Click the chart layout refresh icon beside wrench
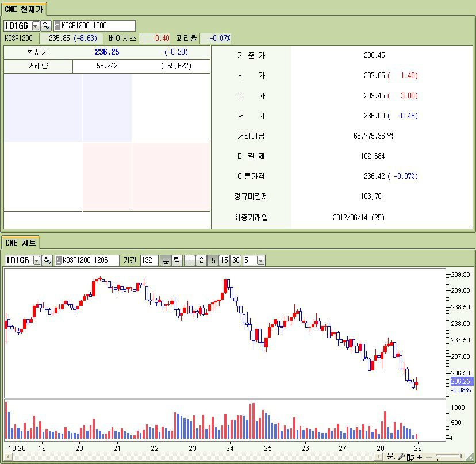Image resolution: width=476 pixels, height=464 pixels. click(x=410, y=457)
